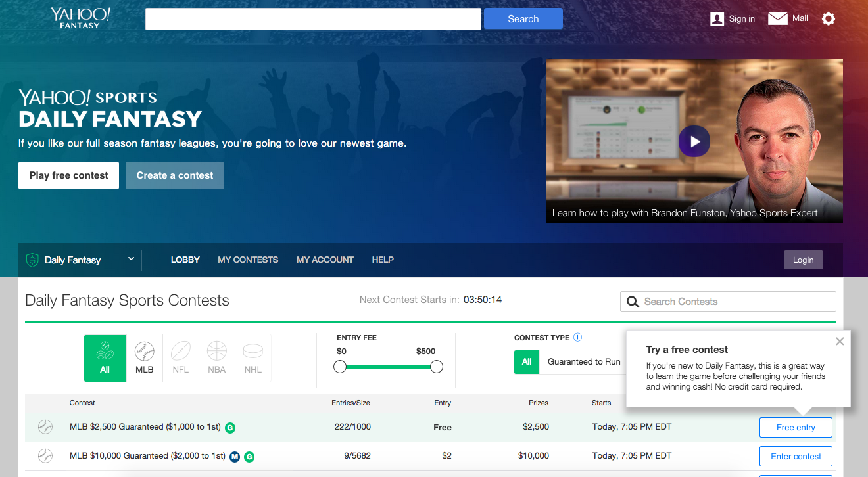
Task: Click the $10,000 prize value
Action: coord(533,456)
